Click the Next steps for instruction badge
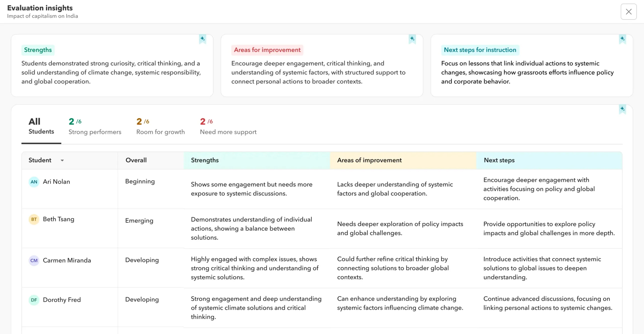Image resolution: width=644 pixels, height=334 pixels. coord(480,50)
